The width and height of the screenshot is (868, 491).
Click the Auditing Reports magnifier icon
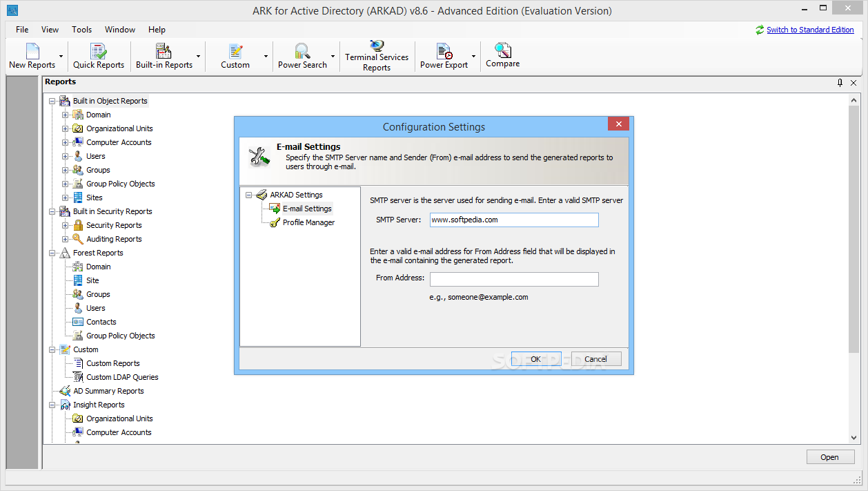click(78, 239)
